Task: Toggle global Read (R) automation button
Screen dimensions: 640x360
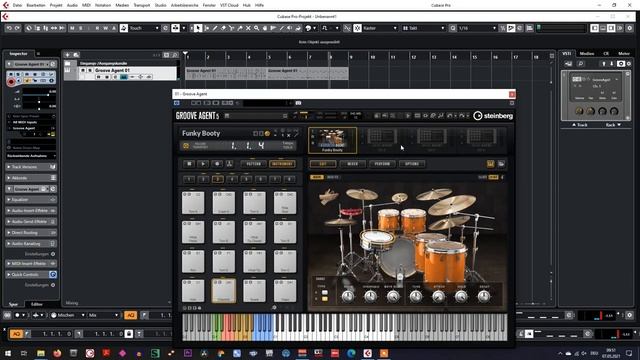Action: 97,28
